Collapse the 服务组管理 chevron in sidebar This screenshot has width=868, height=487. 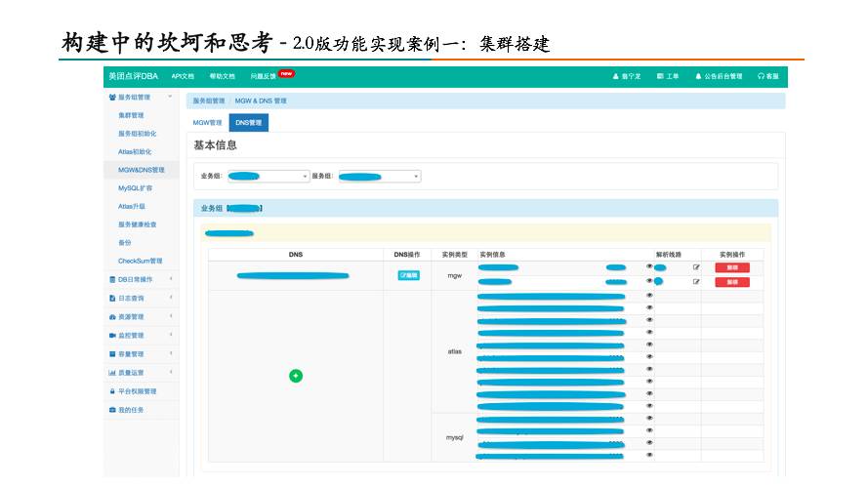(171, 97)
